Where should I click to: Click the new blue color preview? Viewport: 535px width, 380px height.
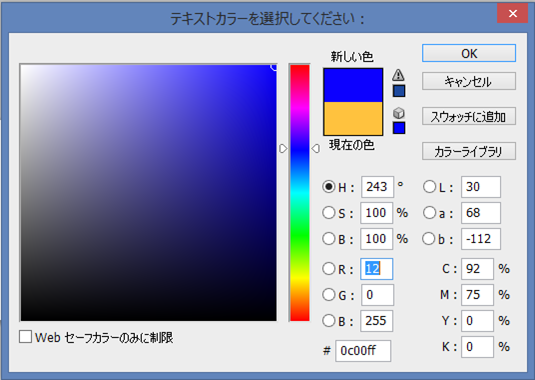[x=353, y=85]
